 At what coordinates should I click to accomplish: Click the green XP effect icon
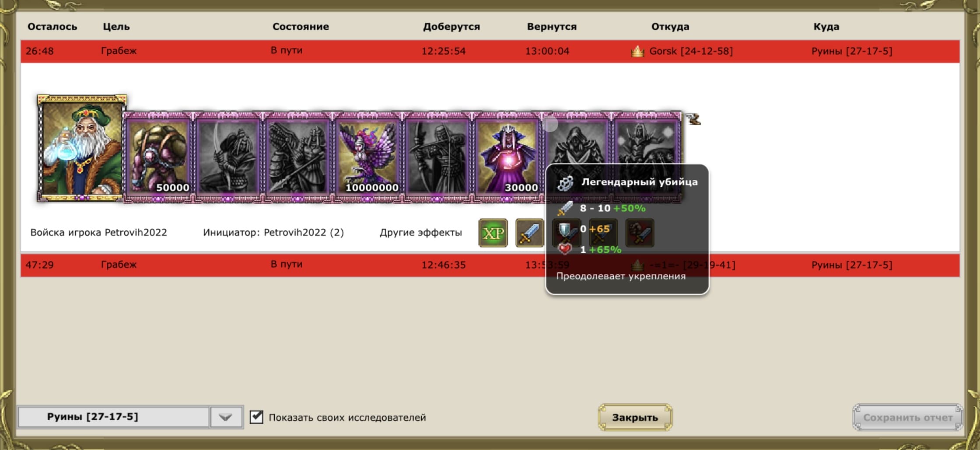tap(493, 233)
